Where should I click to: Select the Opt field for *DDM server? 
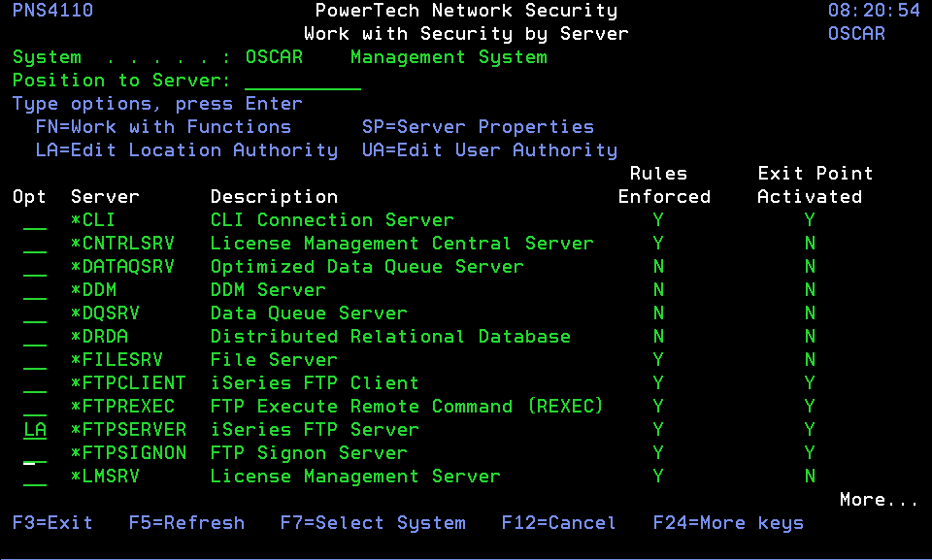pos(35,290)
